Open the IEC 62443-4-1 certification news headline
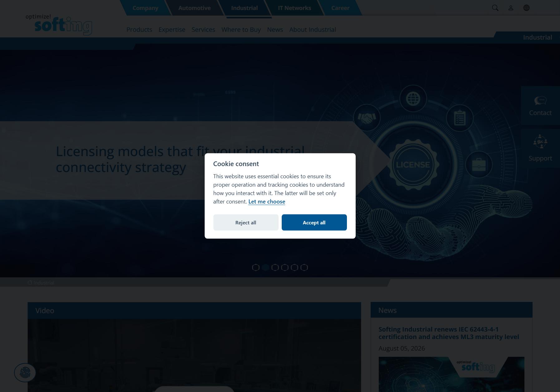 (x=449, y=333)
